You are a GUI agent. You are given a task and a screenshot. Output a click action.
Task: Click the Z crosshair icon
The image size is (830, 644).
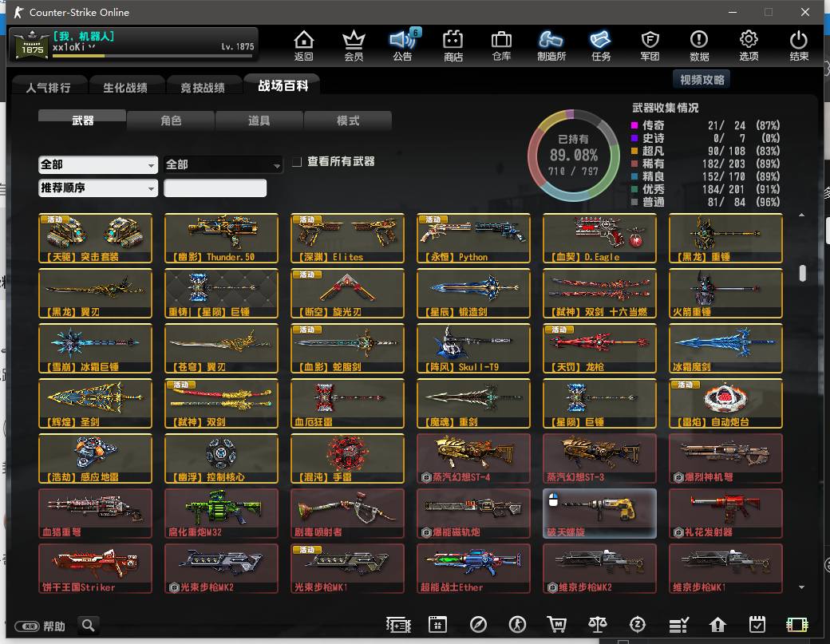[638, 625]
